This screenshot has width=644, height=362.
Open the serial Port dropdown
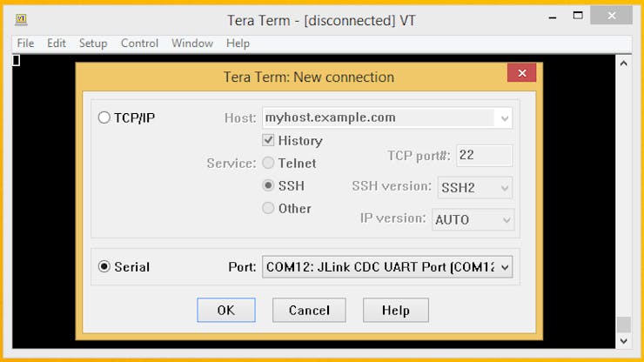tap(503, 267)
